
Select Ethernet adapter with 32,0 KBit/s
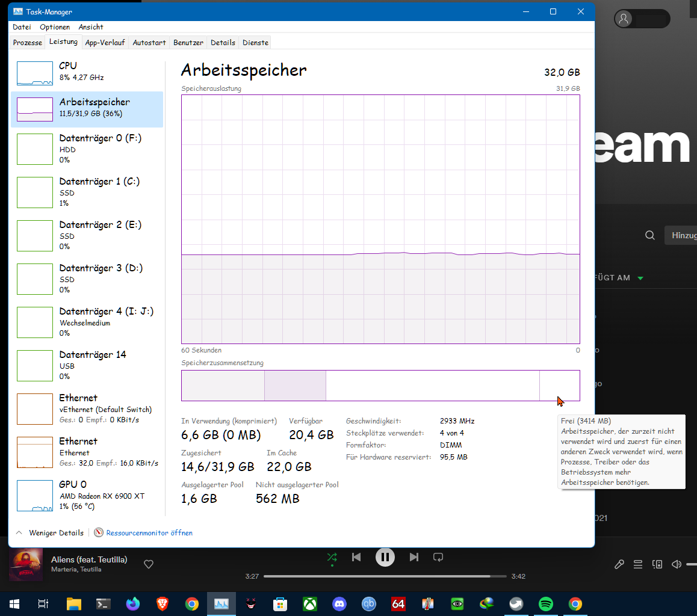click(87, 452)
